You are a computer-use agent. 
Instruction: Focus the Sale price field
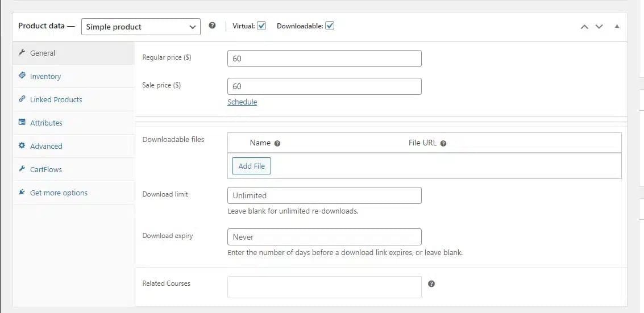click(x=325, y=86)
